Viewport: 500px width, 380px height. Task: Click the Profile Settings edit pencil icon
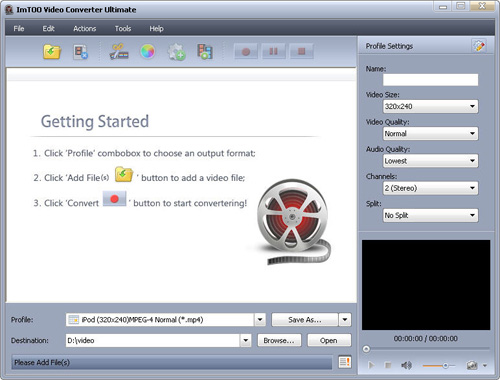(x=479, y=46)
